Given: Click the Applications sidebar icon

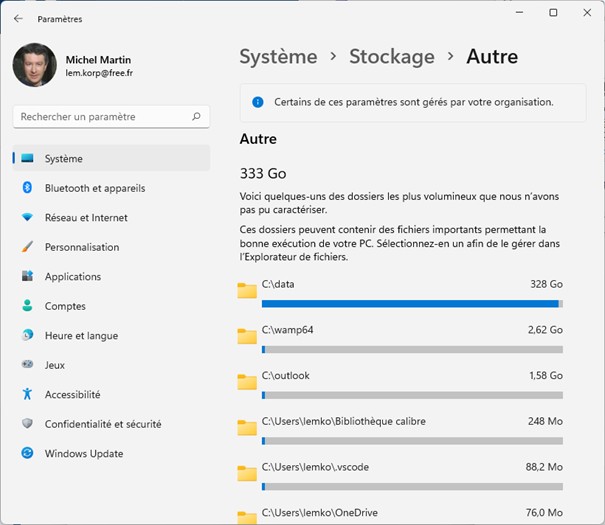Looking at the screenshot, I should pos(27,277).
